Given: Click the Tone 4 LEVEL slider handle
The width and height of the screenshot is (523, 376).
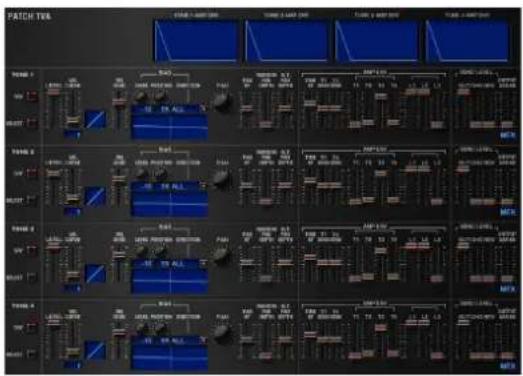Looking at the screenshot, I should pyautogui.click(x=53, y=323).
